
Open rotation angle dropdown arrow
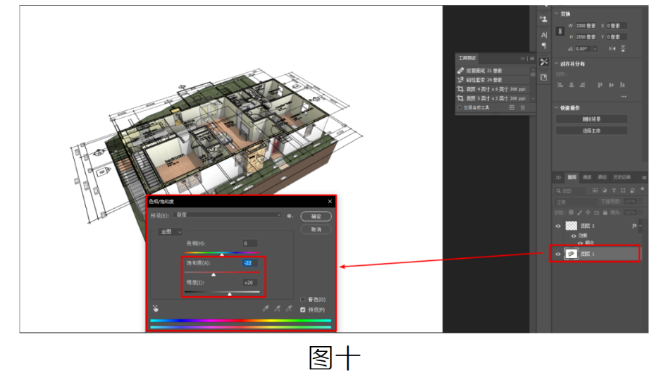(x=595, y=49)
